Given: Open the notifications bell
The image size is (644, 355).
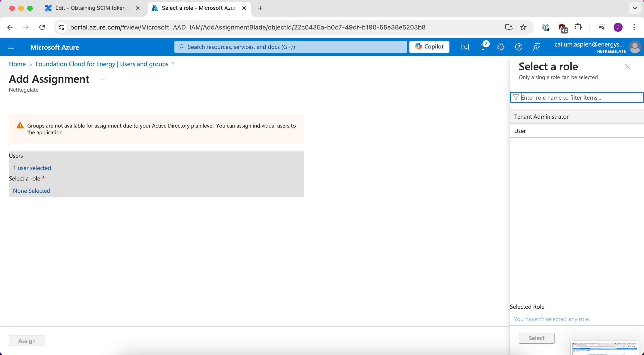Looking at the screenshot, I should pyautogui.click(x=483, y=47).
